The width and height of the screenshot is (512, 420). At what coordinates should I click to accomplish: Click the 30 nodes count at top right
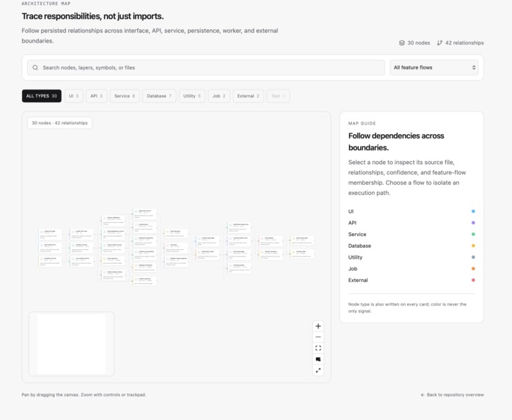click(x=419, y=43)
